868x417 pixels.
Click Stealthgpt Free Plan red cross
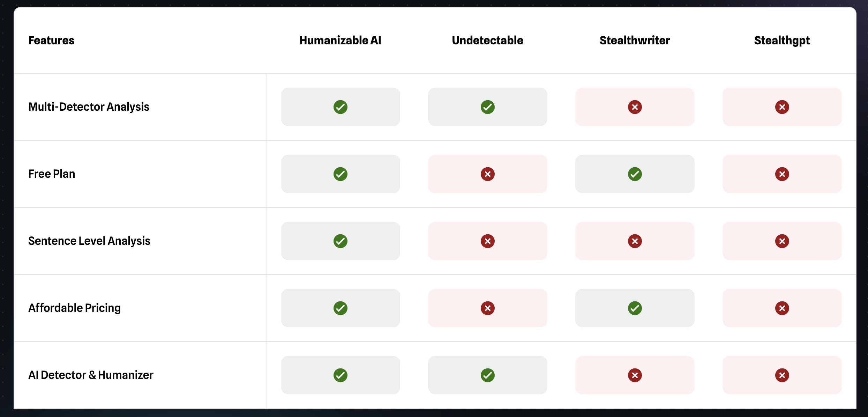tap(782, 174)
